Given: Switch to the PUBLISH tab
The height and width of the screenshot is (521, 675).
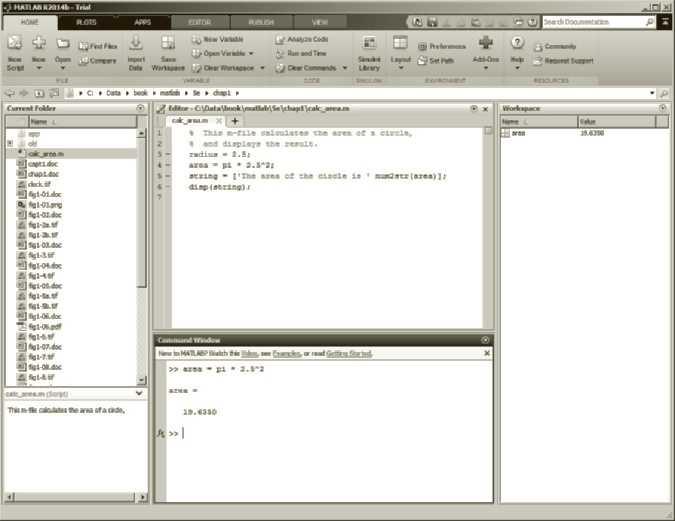Looking at the screenshot, I should tap(261, 22).
